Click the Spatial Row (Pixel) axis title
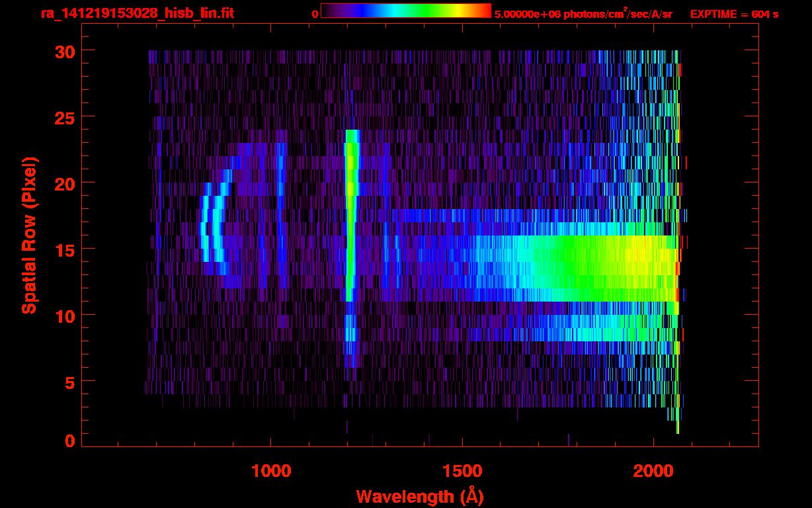812x508 pixels. (29, 235)
